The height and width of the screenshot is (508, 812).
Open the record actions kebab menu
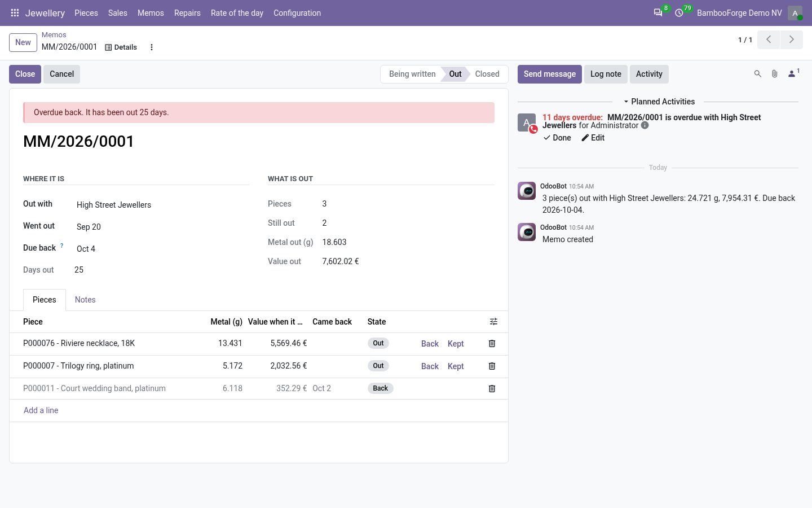tap(152, 47)
